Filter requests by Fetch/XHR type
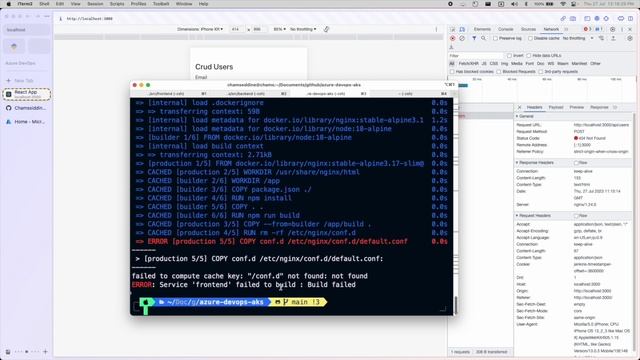Image resolution: width=640 pixels, height=360 pixels. [x=468, y=64]
